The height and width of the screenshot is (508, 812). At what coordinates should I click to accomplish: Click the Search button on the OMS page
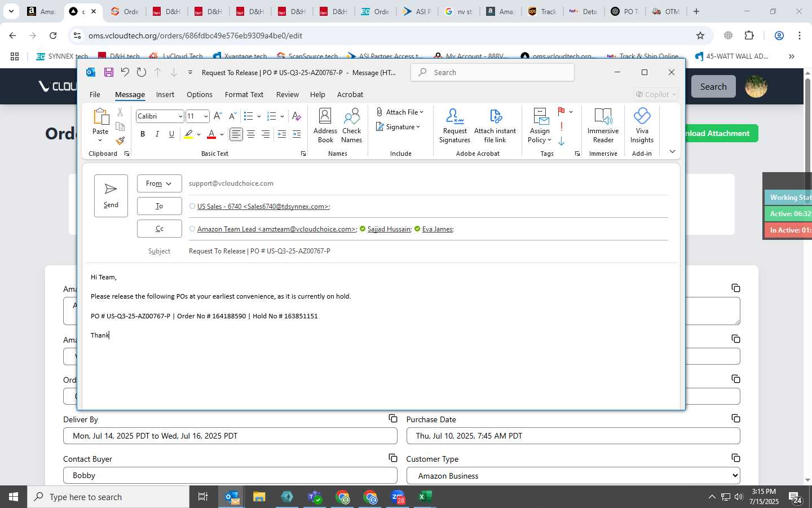pos(713,86)
